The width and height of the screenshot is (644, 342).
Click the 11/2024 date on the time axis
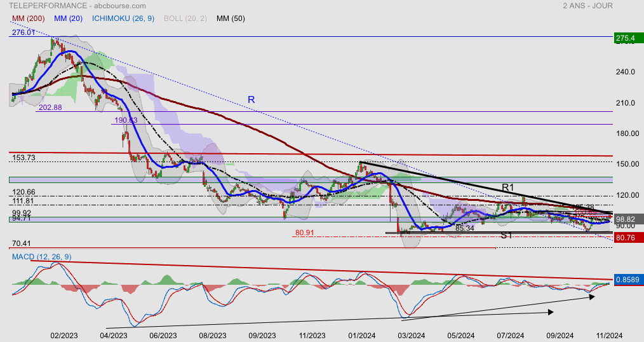point(609,336)
